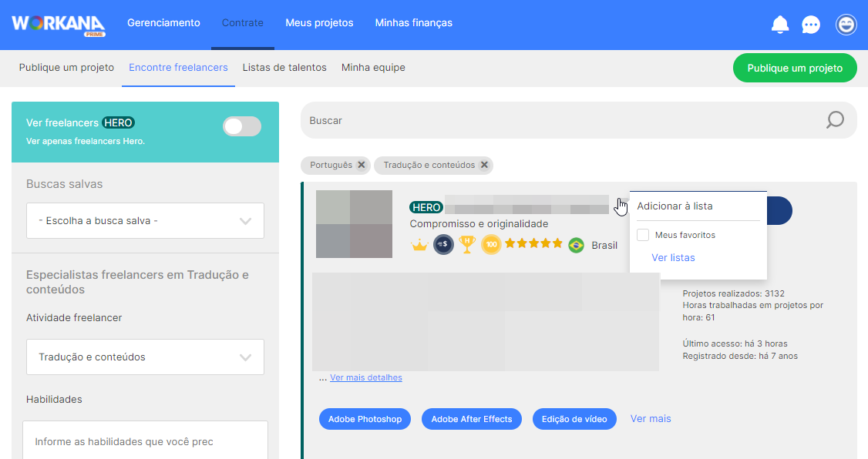This screenshot has height=459, width=868.
Task: Click the Último acesso: há 3 horas text
Action: tap(735, 343)
